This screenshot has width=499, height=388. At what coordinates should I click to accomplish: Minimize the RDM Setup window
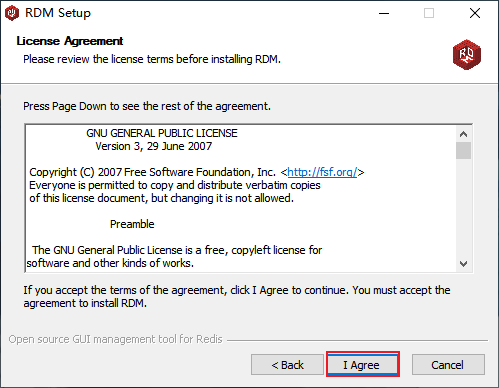[384, 13]
